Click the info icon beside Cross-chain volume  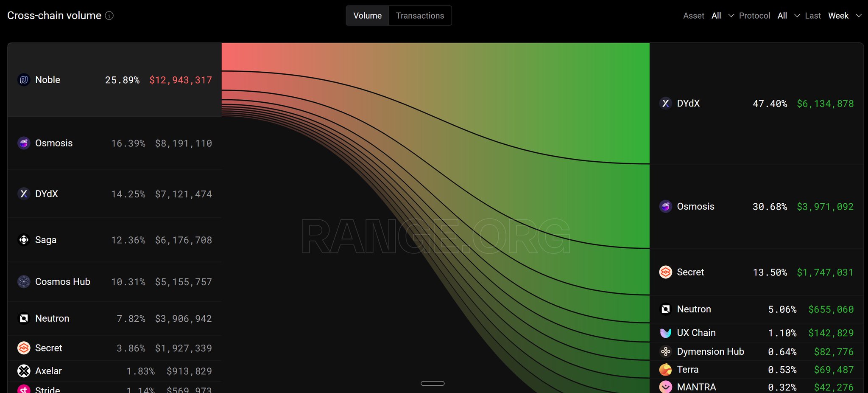tap(109, 16)
